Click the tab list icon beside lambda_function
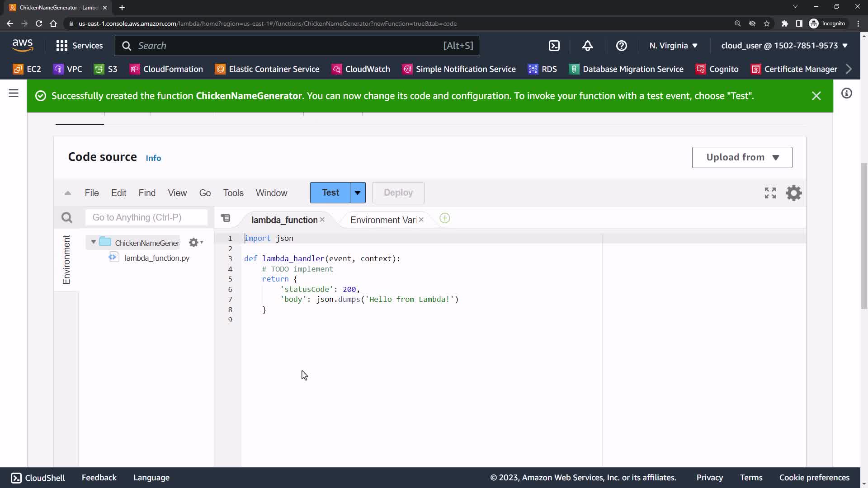 [x=226, y=218]
